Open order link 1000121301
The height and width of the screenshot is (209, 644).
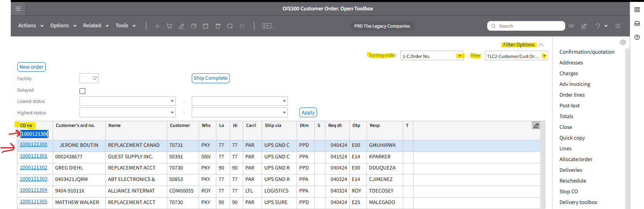pyautogui.click(x=33, y=156)
